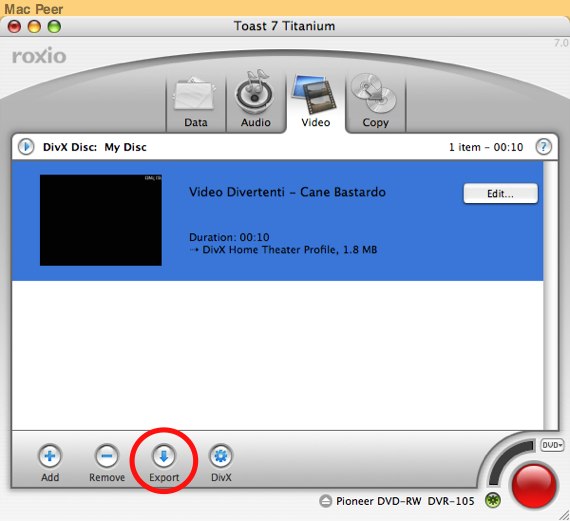Image resolution: width=570 pixels, height=521 pixels.
Task: Open help with the question mark icon
Action: click(x=543, y=147)
